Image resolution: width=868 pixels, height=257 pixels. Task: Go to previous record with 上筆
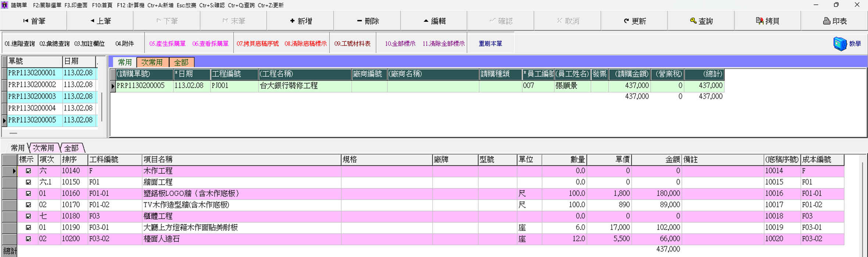click(x=100, y=21)
